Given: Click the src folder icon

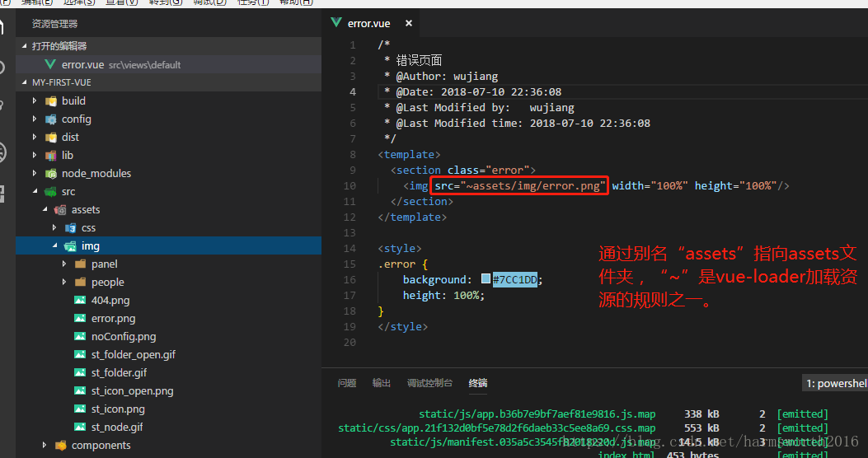Looking at the screenshot, I should [51, 192].
